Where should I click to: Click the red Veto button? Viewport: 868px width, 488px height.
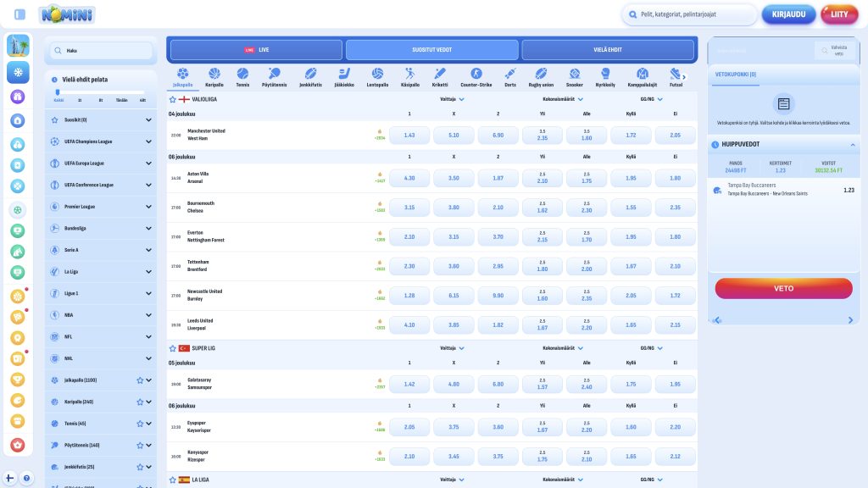(x=783, y=288)
